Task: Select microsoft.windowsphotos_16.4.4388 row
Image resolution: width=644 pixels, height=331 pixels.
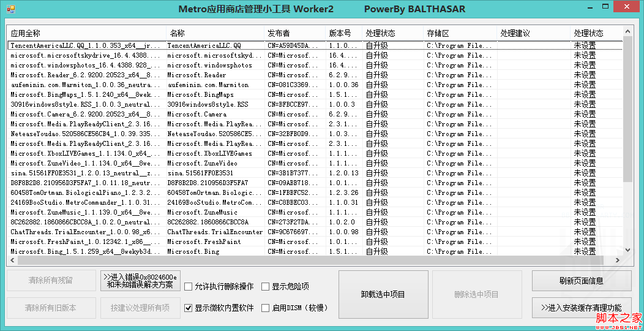Action: 315,65
